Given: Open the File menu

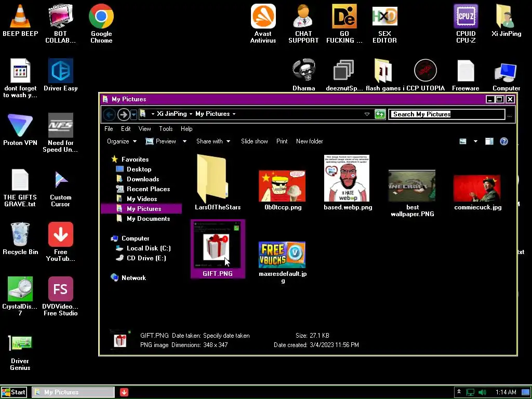Looking at the screenshot, I should pos(109,129).
